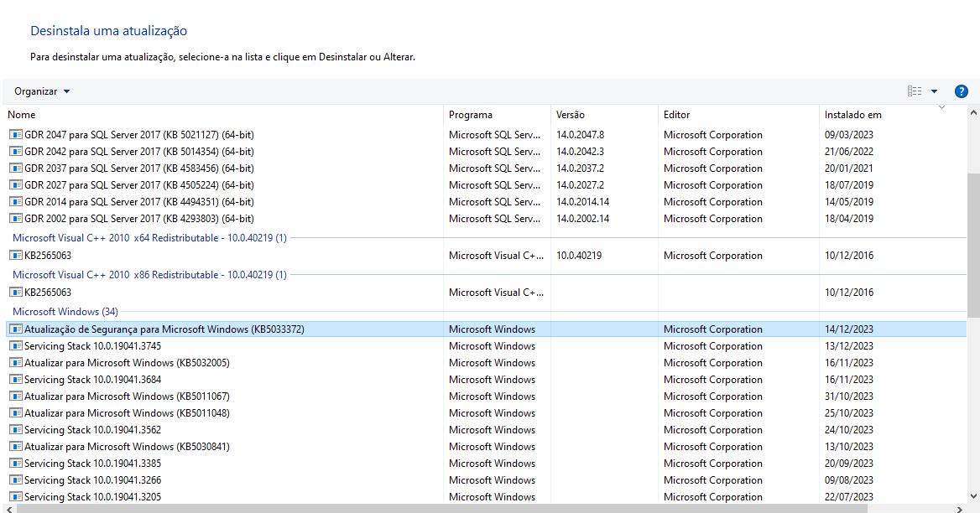Click version cell 10.0.40219
Screen dimensions: 980x513
579,256
